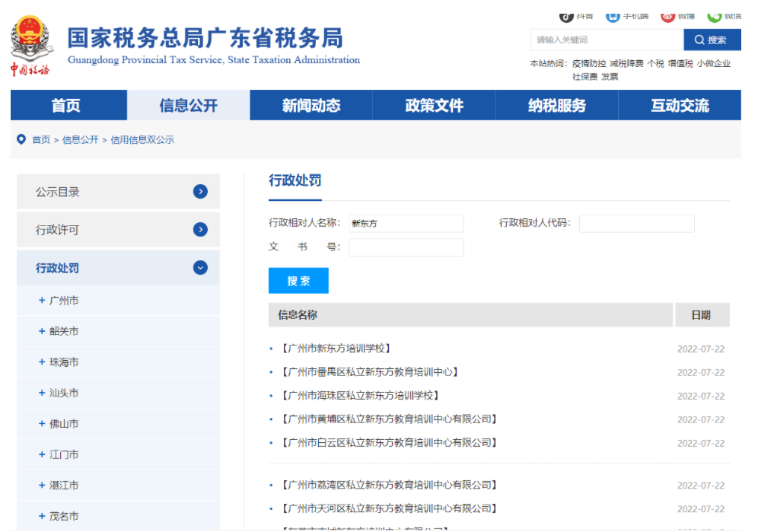Open the 政策文件 navigation tab
The image size is (758, 532).
[434, 105]
